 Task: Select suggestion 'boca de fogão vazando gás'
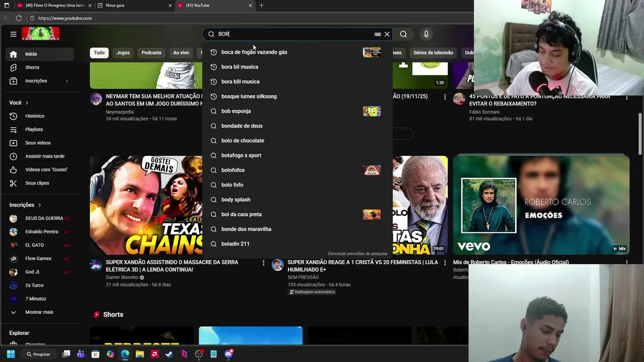point(297,52)
